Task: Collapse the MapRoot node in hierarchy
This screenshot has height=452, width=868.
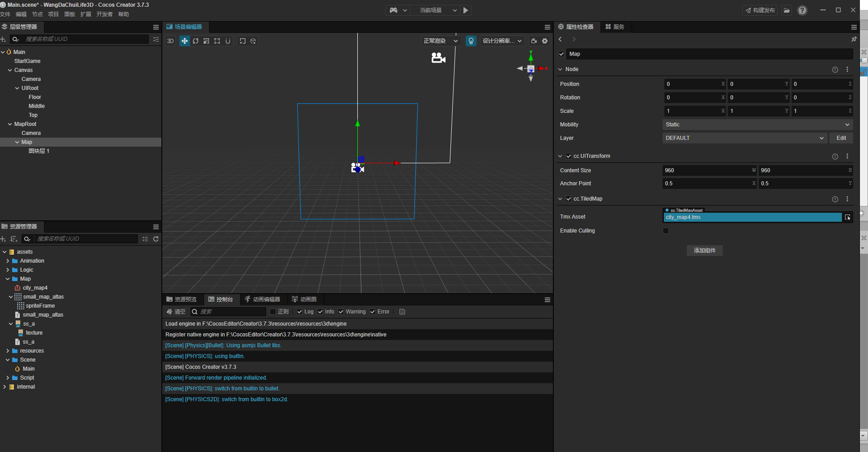Action: tap(10, 124)
